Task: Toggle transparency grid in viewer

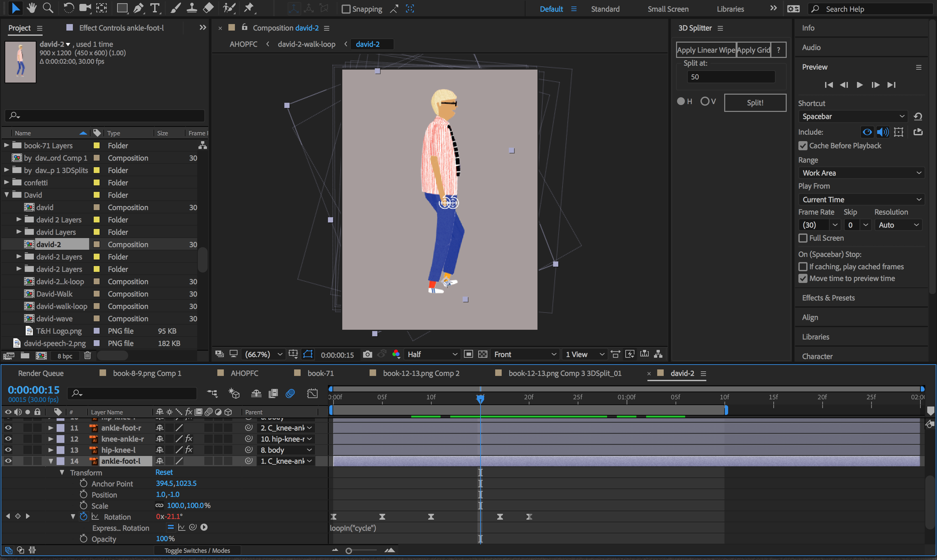Action: click(482, 354)
